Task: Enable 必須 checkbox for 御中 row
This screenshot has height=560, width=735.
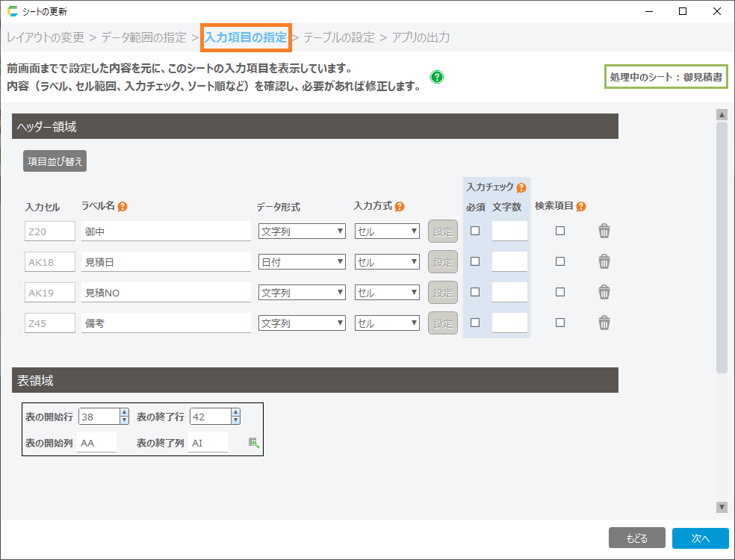Action: click(475, 231)
